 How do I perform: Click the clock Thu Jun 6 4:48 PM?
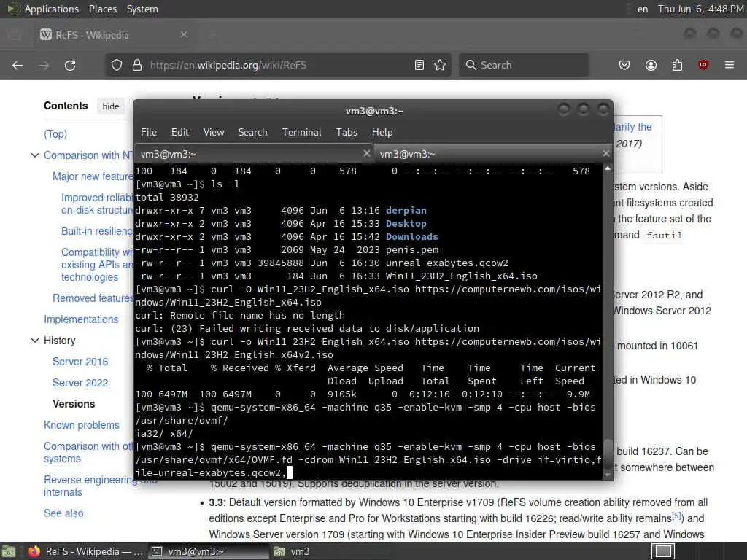point(701,9)
